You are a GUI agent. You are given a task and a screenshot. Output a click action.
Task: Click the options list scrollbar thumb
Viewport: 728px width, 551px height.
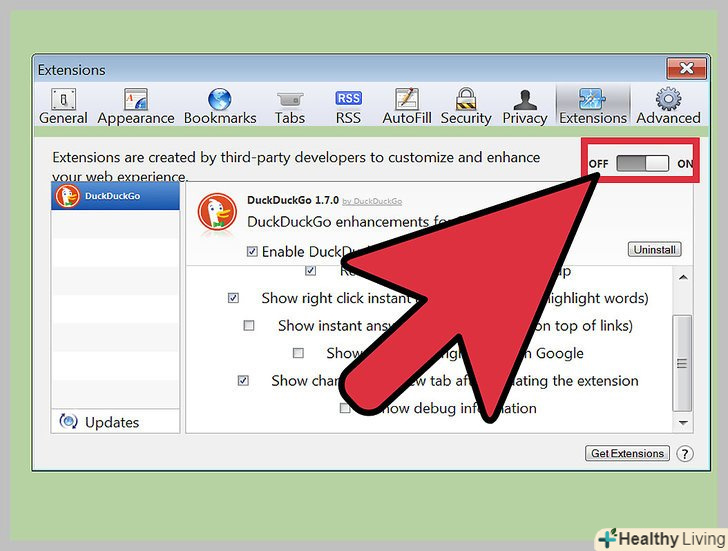(x=682, y=363)
